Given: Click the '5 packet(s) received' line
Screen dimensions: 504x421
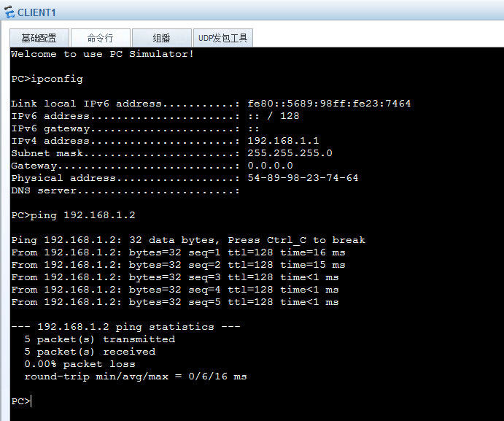Looking at the screenshot, I should coord(90,352).
